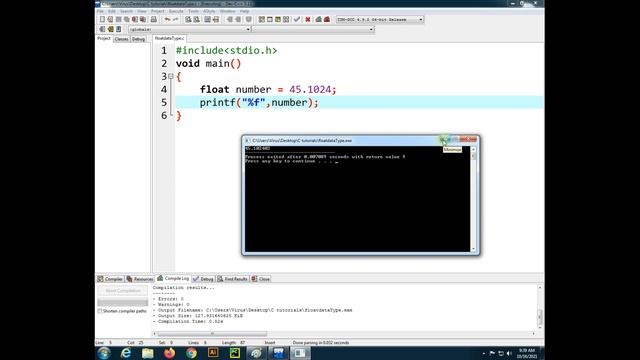Compile the program with Compile icon
This screenshot has width=640, height=360.
[x=262, y=19]
